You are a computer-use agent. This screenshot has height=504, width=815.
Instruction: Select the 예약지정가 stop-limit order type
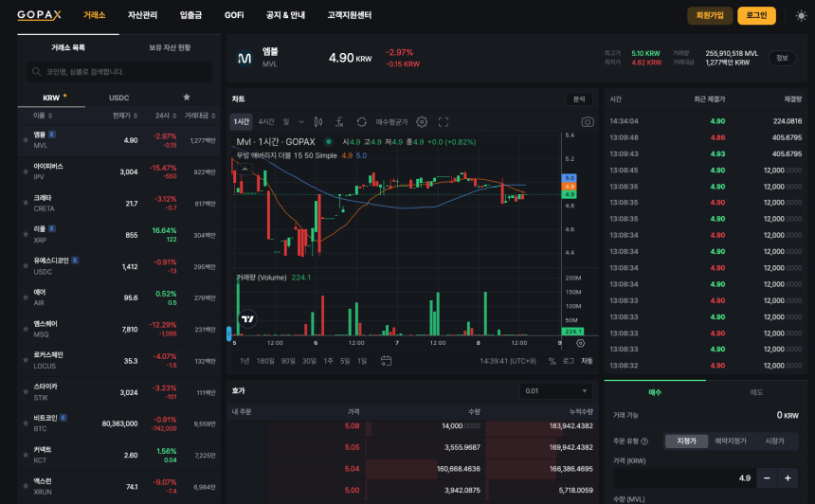[731, 441]
